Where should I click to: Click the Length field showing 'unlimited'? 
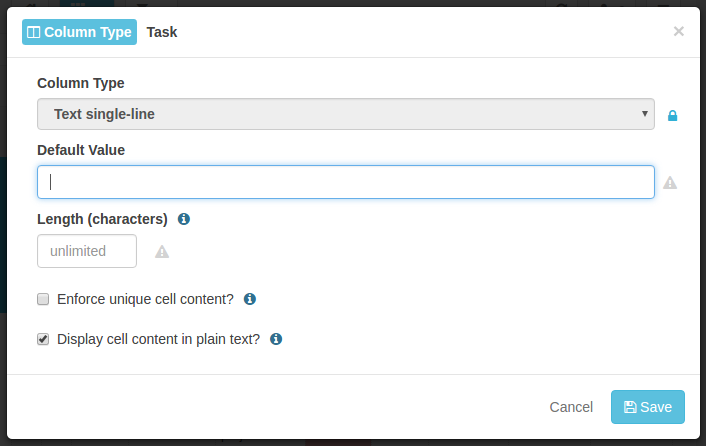pyautogui.click(x=87, y=251)
